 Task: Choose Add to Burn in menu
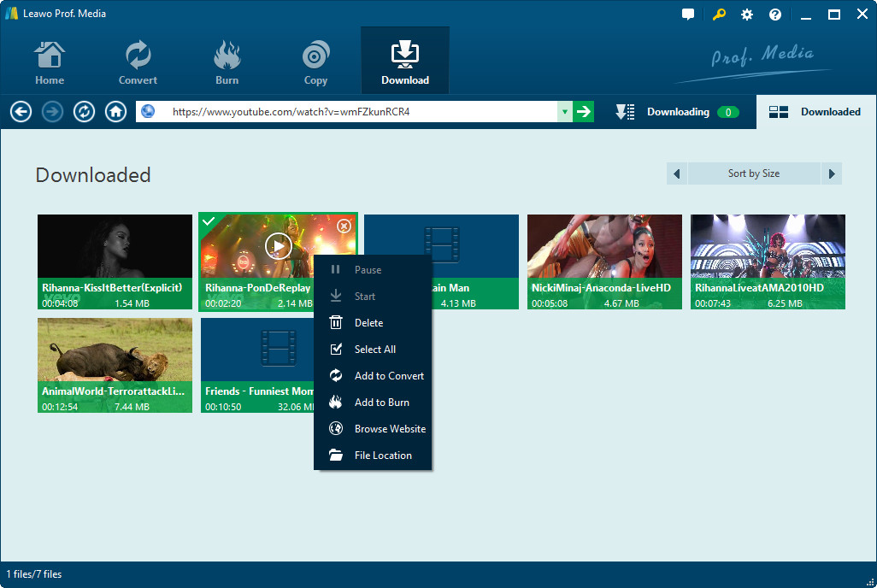373,403
